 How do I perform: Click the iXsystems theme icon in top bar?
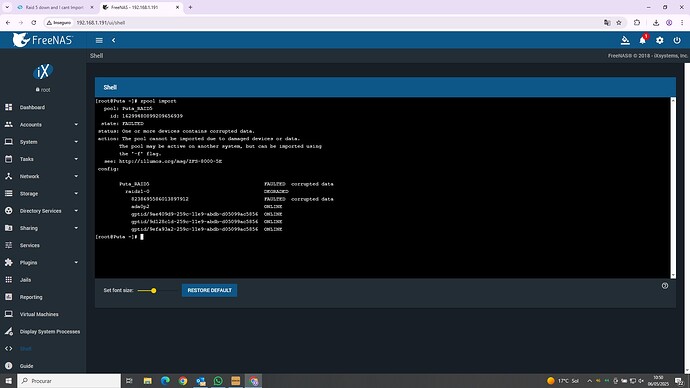[x=625, y=40]
